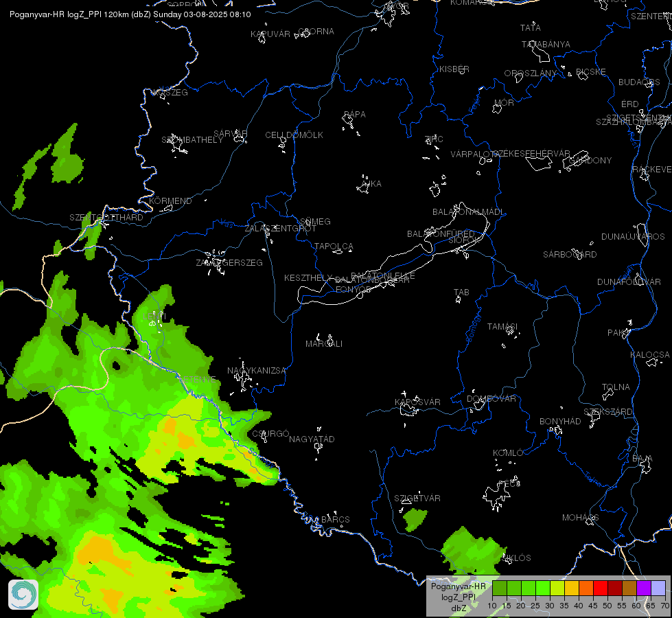Click the dark green 10-15 dBZ legend swatch
Screen dimensions: 672x618
[500, 588]
